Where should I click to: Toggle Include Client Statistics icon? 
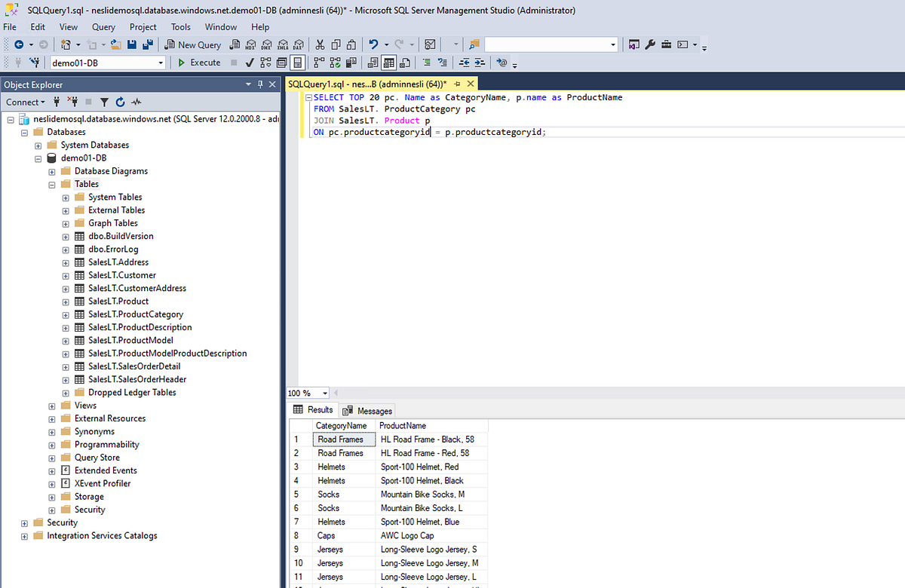tap(351, 63)
